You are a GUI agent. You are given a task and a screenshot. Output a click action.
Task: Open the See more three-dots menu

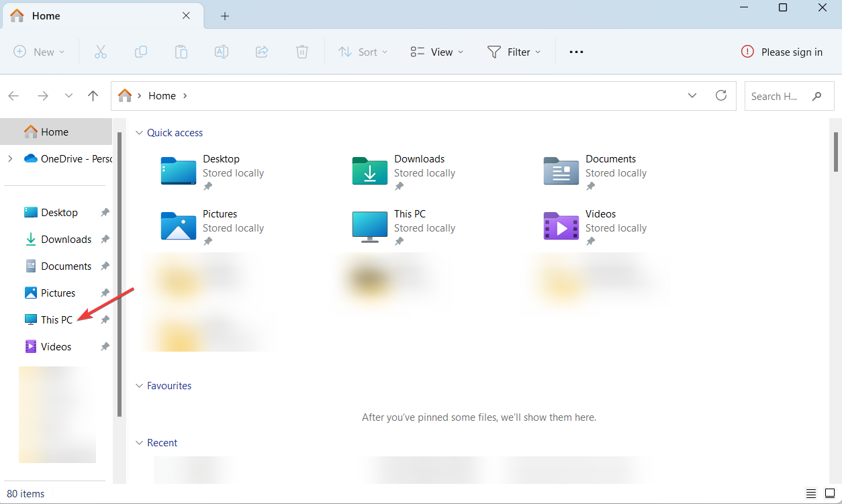click(576, 52)
